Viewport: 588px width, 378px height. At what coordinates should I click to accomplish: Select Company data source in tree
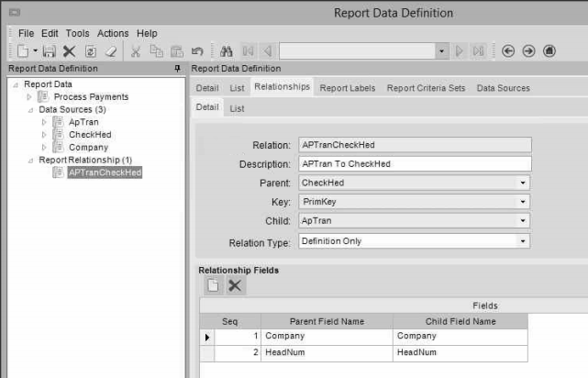click(88, 148)
